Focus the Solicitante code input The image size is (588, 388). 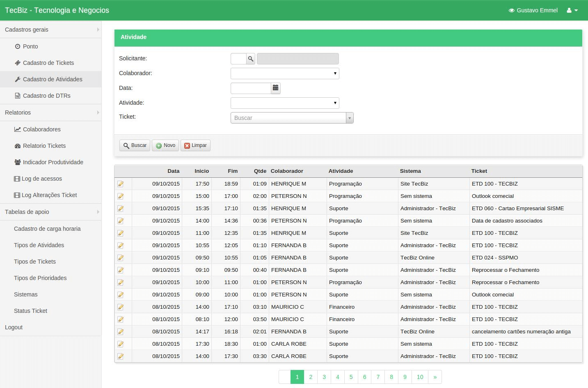[x=238, y=59]
